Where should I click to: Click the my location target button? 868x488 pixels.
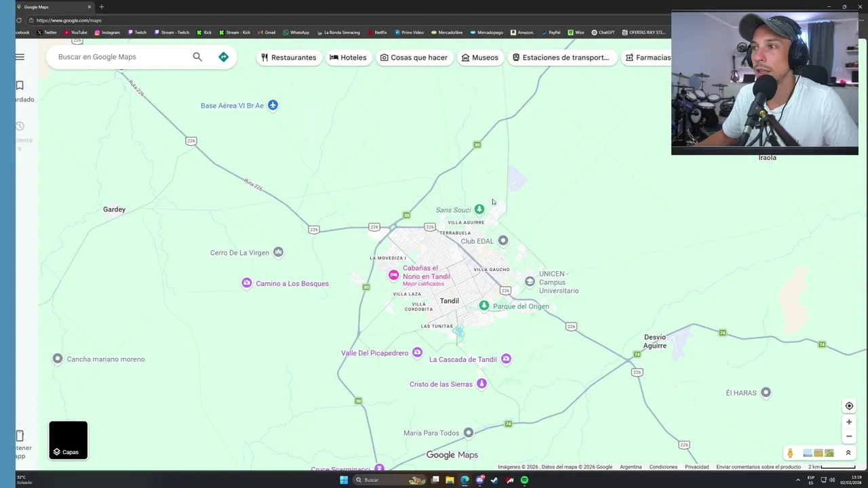pyautogui.click(x=849, y=406)
